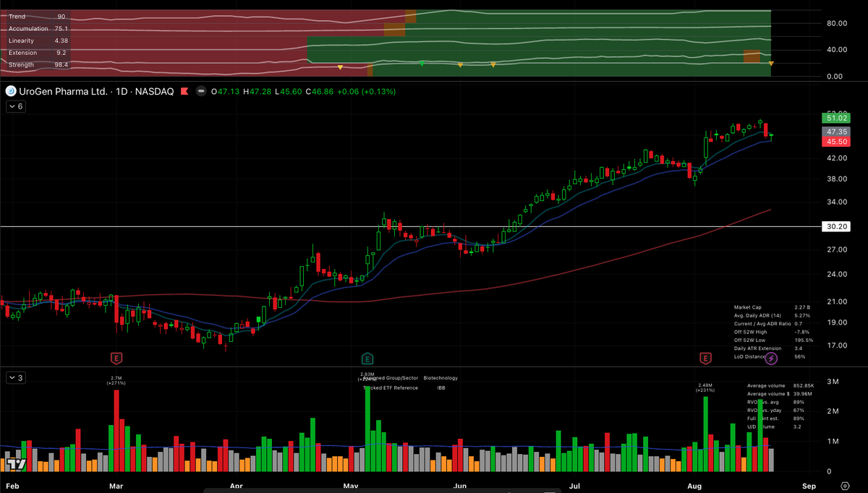Viewport: 868px width, 493px height.
Task: Click the Linearity 4.38 indicator row
Action: point(38,40)
